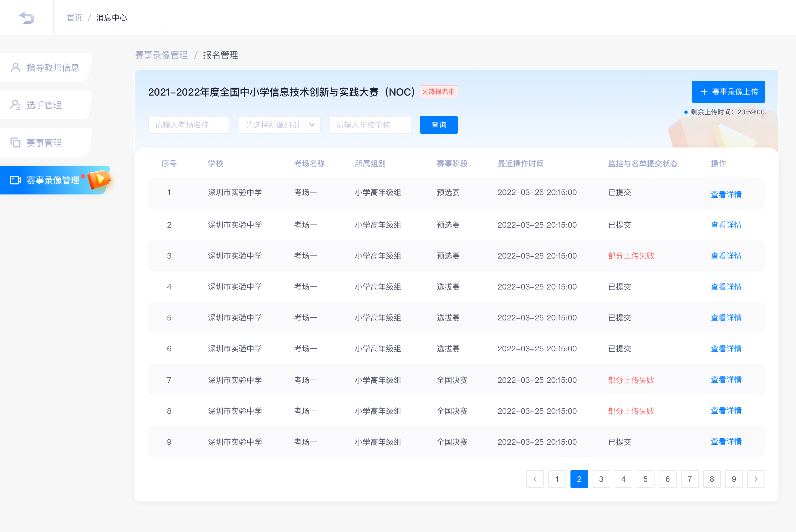Screen dimensions: 796x532
Task: Select page 9 in pagination
Action: pos(734,479)
